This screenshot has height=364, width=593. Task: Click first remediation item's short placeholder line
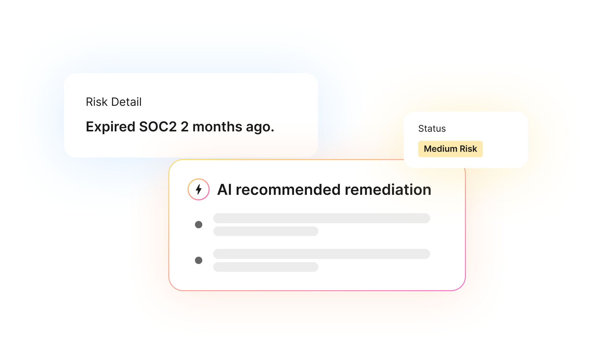point(266,231)
